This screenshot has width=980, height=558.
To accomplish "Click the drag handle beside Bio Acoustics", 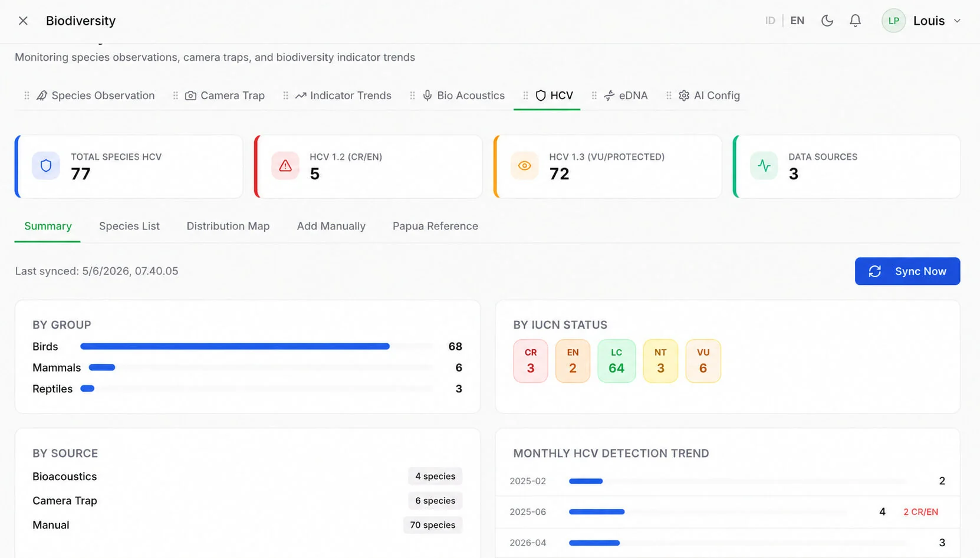I will pos(412,96).
